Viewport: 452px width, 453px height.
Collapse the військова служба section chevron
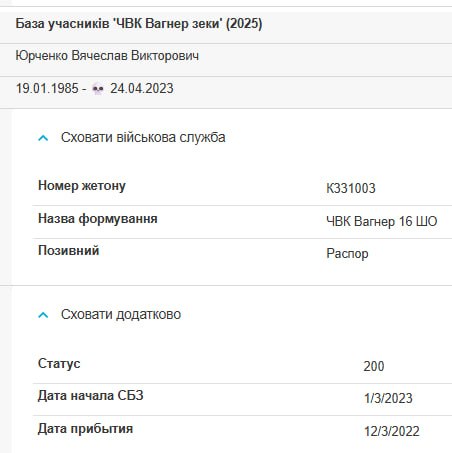click(x=43, y=138)
